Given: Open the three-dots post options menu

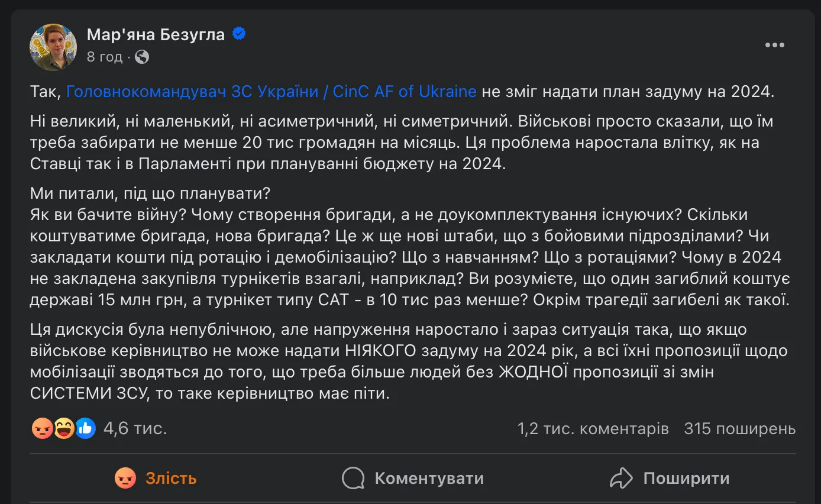Looking at the screenshot, I should (774, 46).
